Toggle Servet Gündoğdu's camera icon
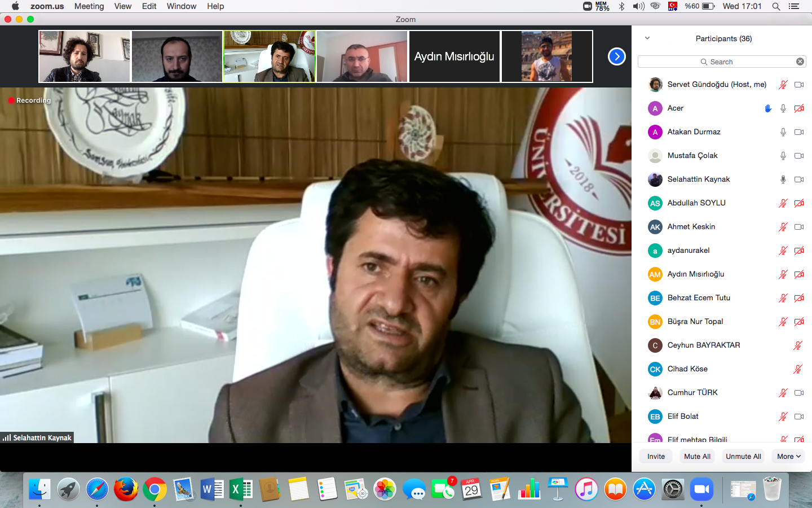 pyautogui.click(x=799, y=85)
